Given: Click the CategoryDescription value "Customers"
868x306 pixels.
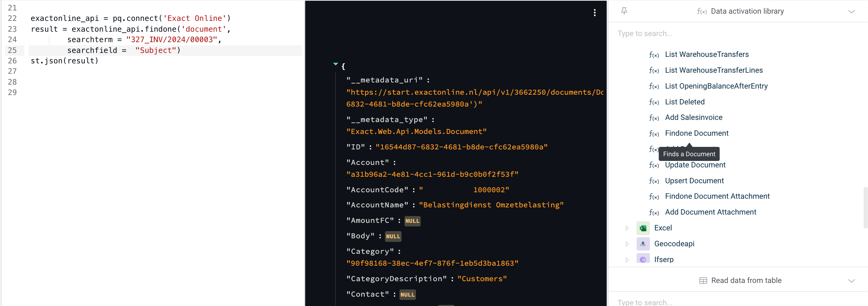Looking at the screenshot, I should pyautogui.click(x=482, y=279).
